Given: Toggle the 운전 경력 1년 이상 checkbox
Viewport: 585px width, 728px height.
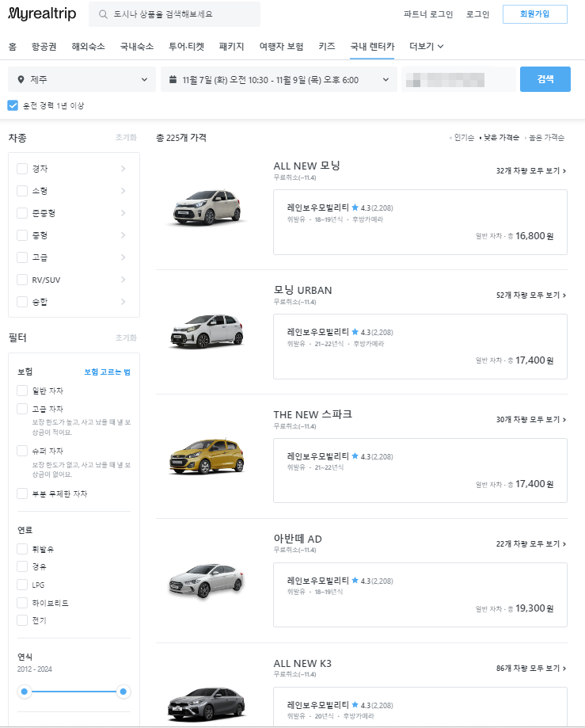Looking at the screenshot, I should coord(13,105).
